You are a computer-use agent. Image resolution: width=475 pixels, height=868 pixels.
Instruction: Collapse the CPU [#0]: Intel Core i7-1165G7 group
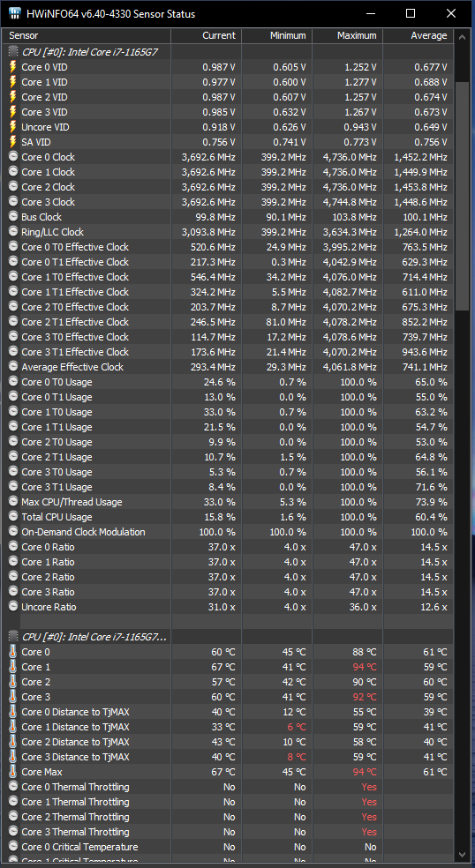pos(88,52)
